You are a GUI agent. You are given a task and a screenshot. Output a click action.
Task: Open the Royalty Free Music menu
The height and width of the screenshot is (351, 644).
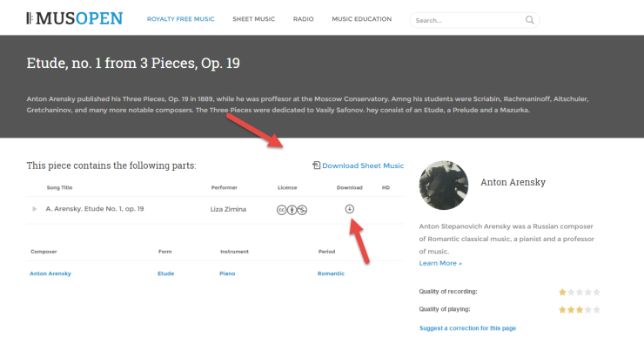point(181,19)
